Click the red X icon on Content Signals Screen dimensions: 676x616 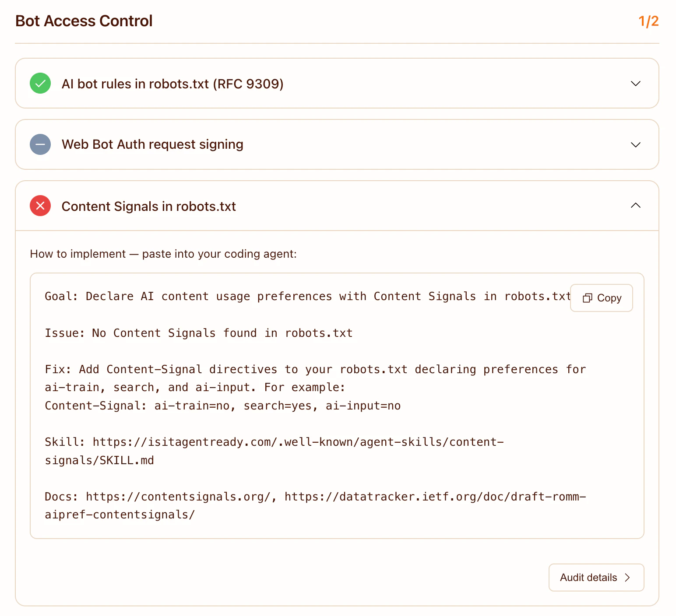click(40, 206)
